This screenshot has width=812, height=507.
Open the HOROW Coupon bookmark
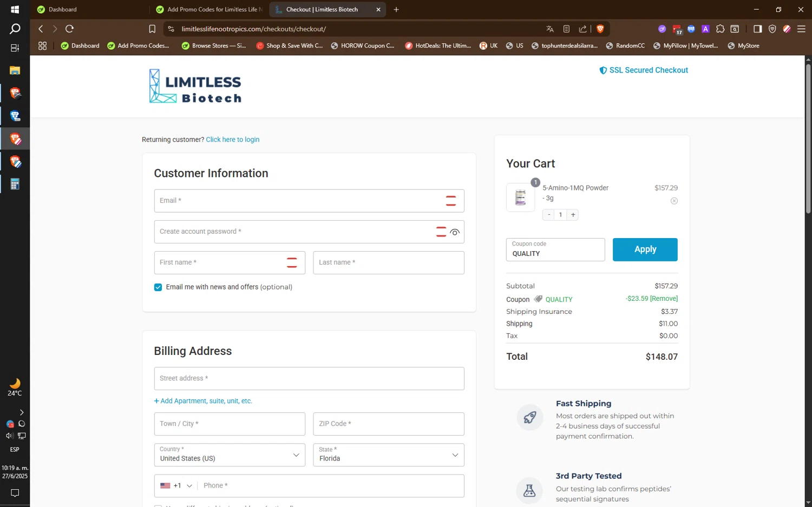coord(362,45)
